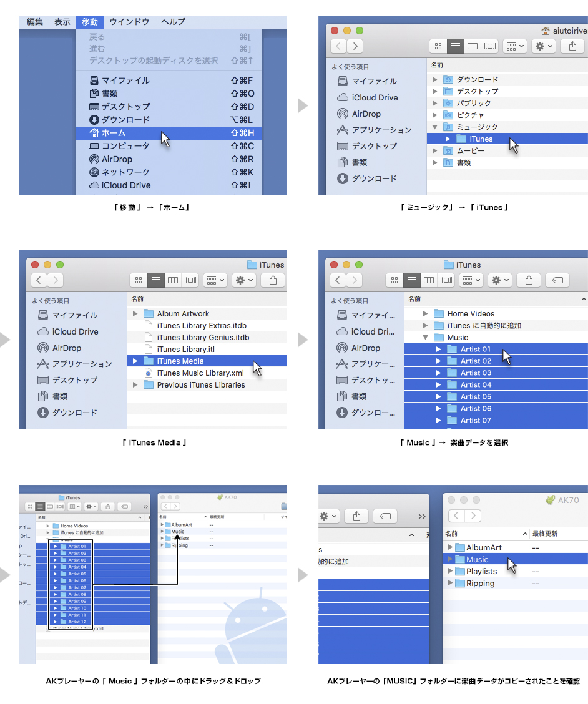
Task: Open the 表示 menu
Action: tap(62, 22)
